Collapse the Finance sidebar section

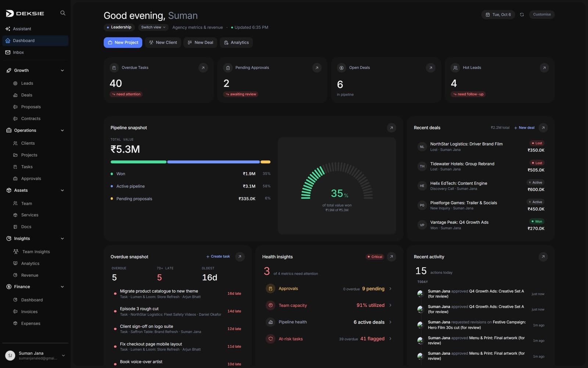click(x=62, y=287)
